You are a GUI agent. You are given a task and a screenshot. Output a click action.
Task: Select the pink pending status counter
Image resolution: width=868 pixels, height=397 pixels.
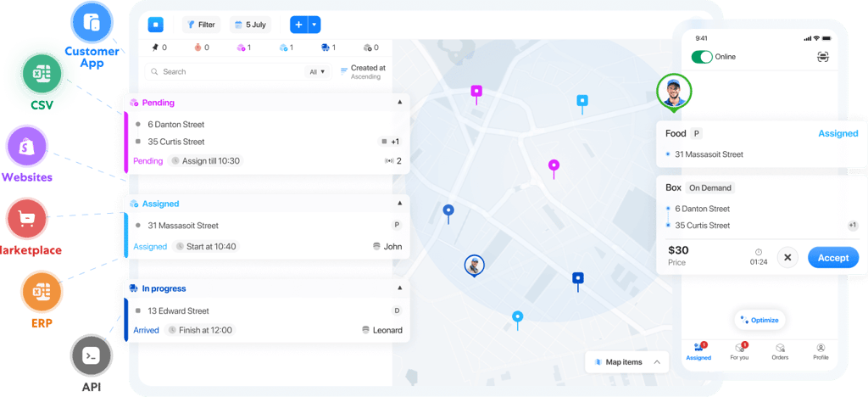(243, 48)
